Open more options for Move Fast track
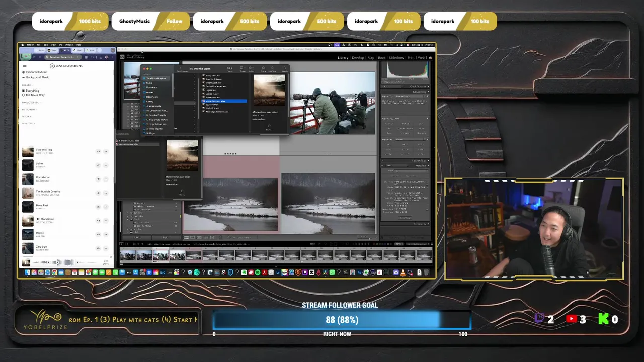644x362 pixels. pos(106,207)
